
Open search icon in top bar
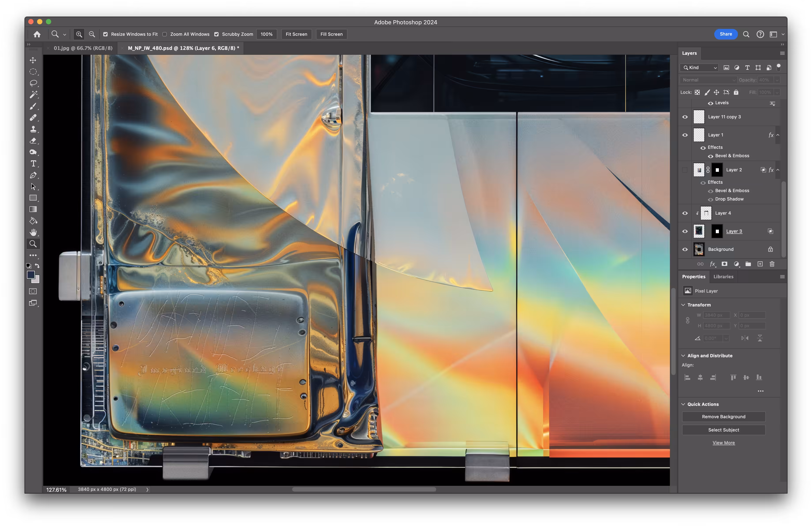tap(746, 34)
